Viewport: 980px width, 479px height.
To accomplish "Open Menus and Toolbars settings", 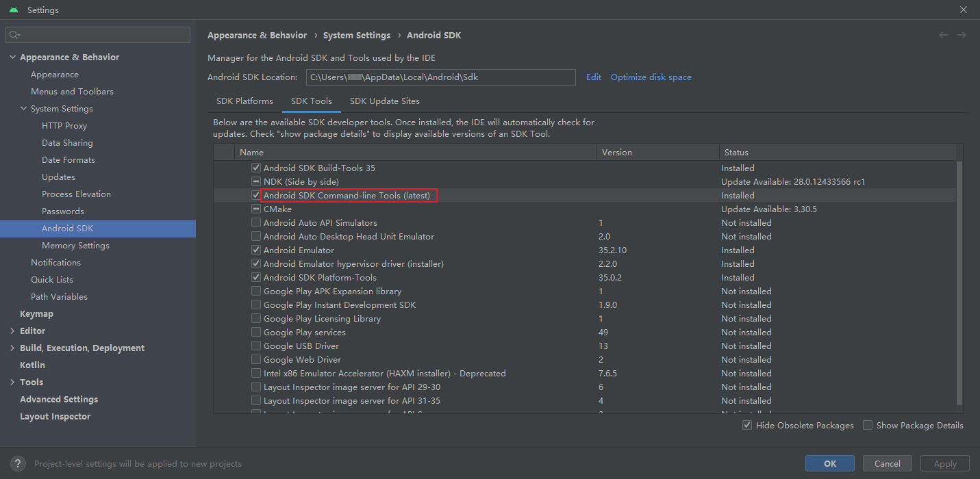I will (72, 91).
